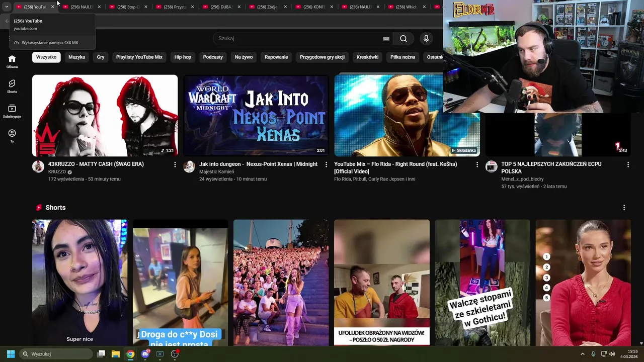Open more options for Jak into dungeon video
644x362 pixels.
point(326,165)
